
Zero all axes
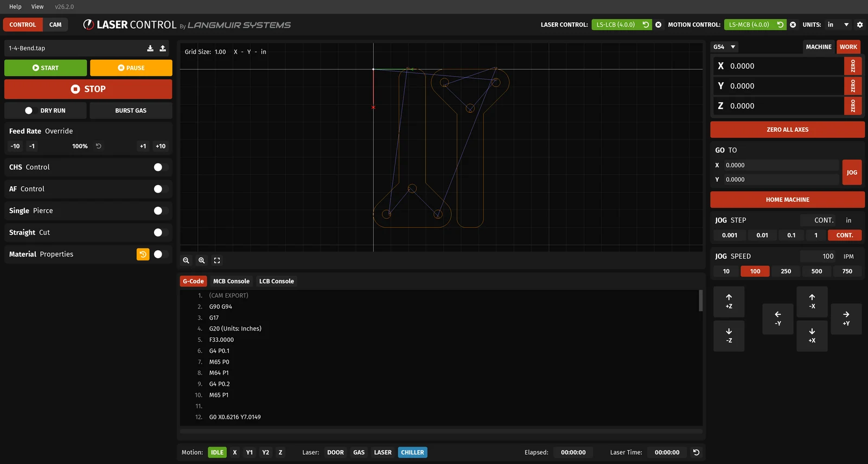tap(788, 130)
